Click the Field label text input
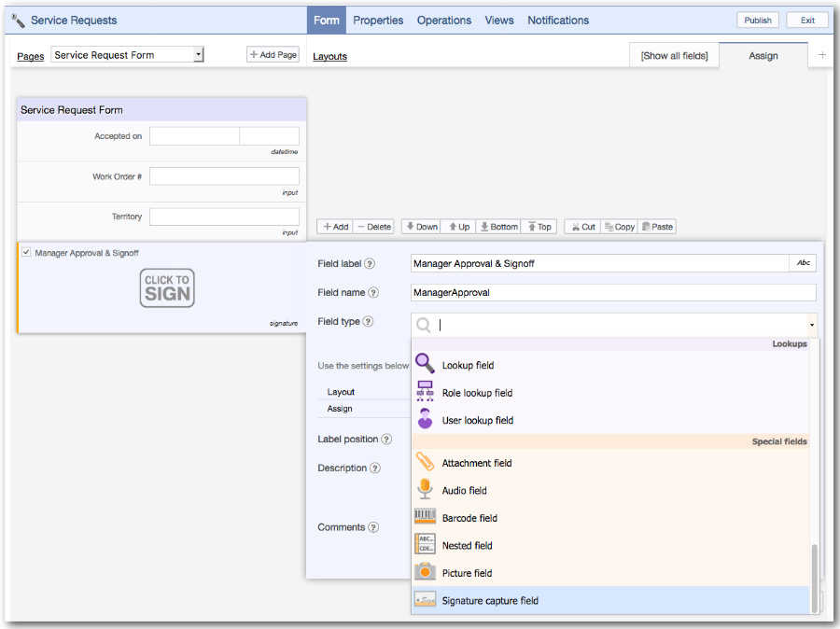The width and height of the screenshot is (840, 629). [599, 263]
